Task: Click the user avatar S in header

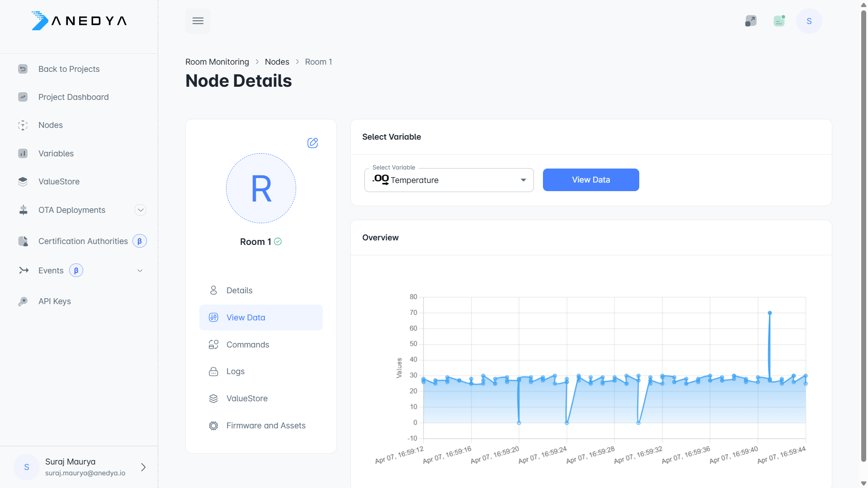Action: (809, 21)
